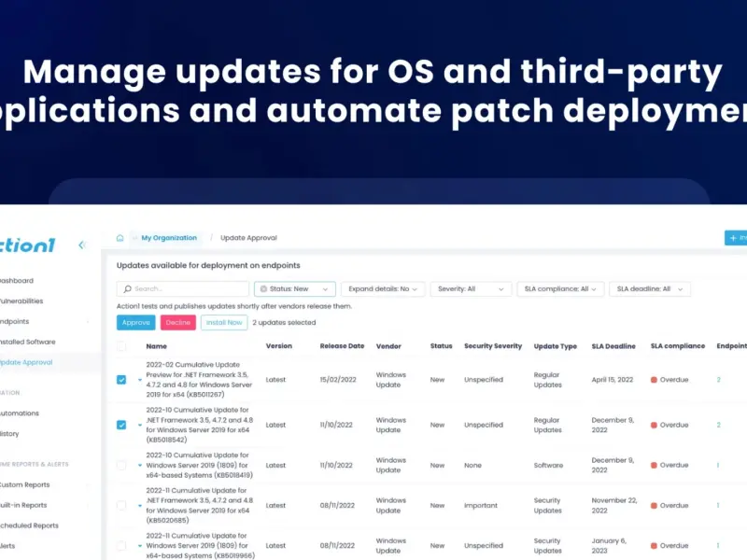Uncheck the KB5011267 update checkbox
The height and width of the screenshot is (560, 747).
tap(121, 380)
